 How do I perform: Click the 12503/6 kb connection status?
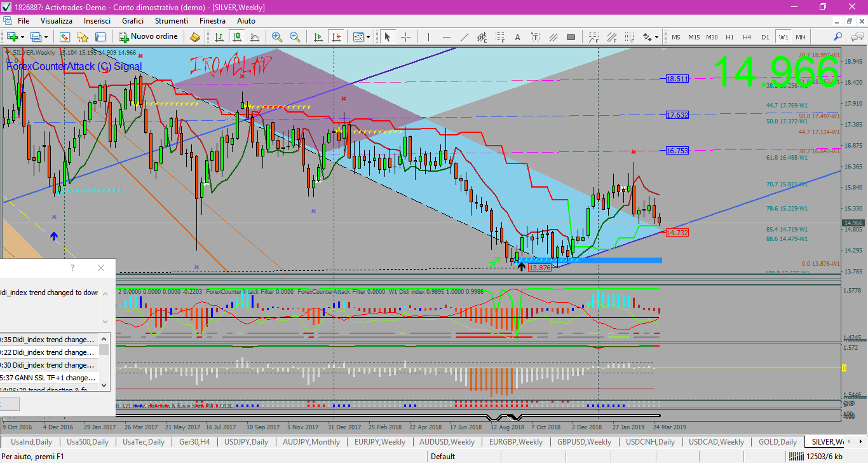tap(824, 456)
